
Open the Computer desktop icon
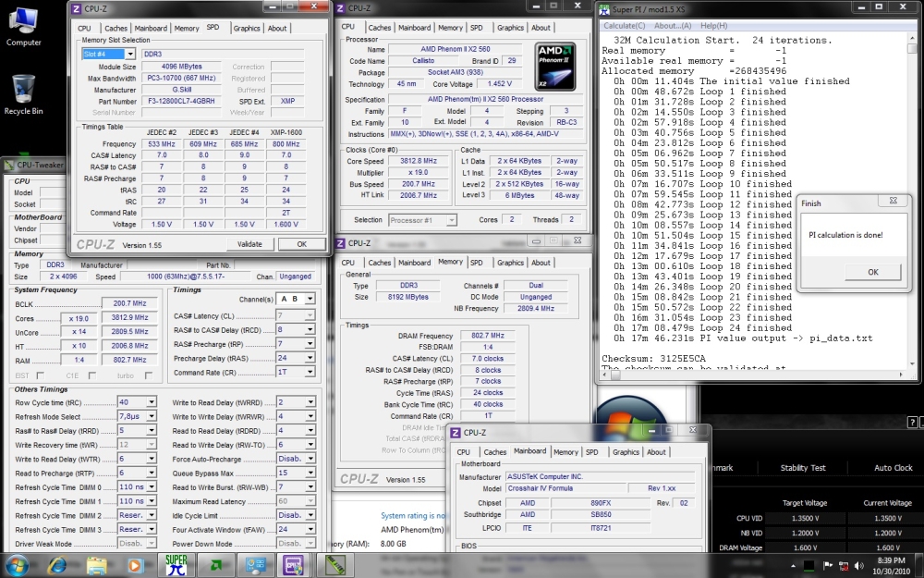[24, 27]
